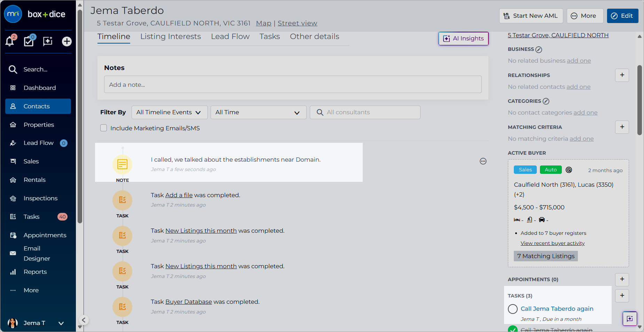Open the tasks checklist icon in sidebar header
644x332 pixels.
click(x=29, y=41)
